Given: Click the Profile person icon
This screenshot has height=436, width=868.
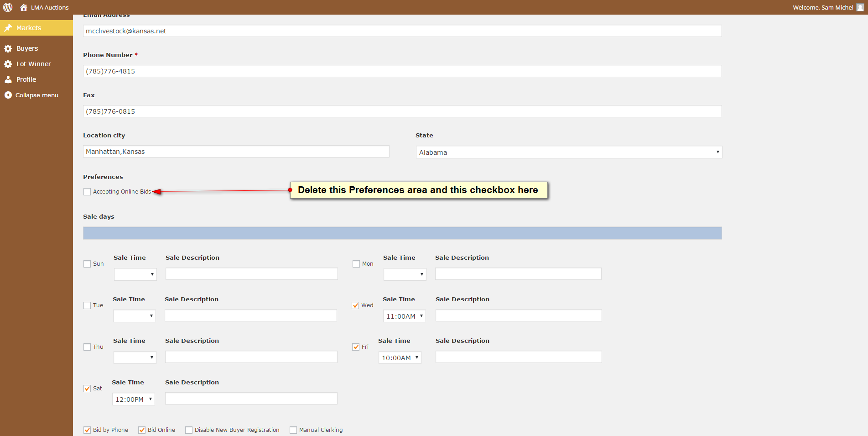Looking at the screenshot, I should point(8,79).
